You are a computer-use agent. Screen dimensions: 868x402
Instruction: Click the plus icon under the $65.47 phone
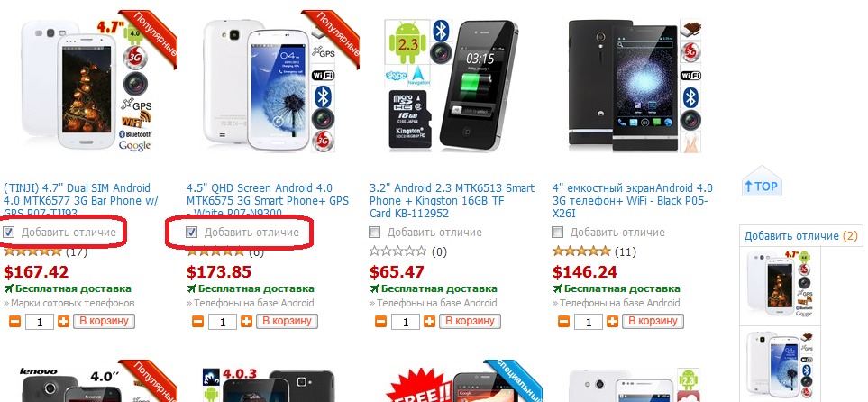(x=429, y=321)
